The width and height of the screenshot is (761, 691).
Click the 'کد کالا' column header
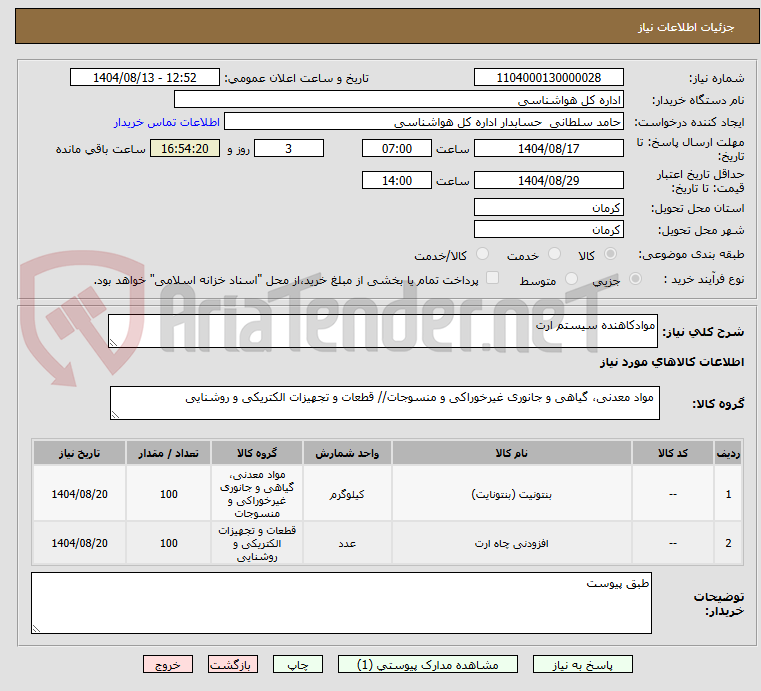point(673,453)
